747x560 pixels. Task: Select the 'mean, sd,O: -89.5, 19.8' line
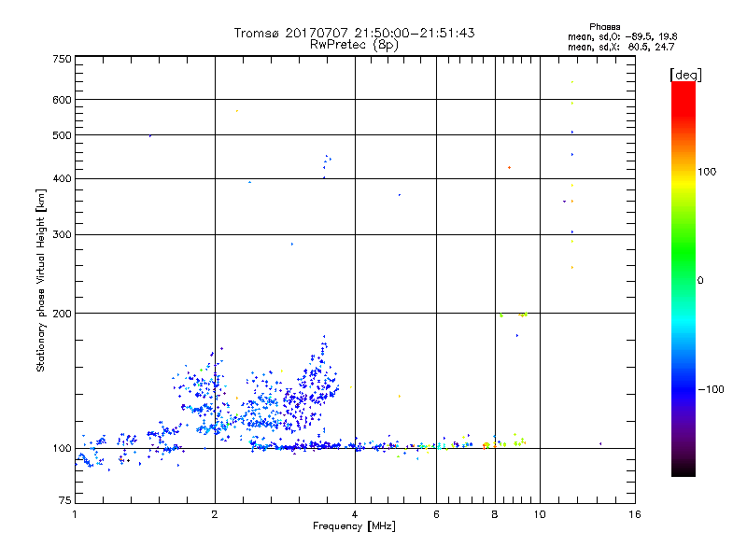[x=622, y=36]
